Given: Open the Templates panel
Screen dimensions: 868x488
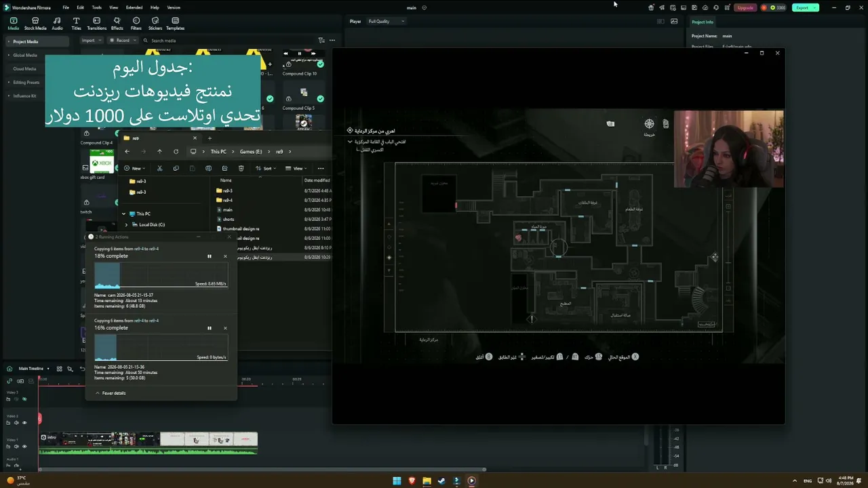Looking at the screenshot, I should [176, 24].
